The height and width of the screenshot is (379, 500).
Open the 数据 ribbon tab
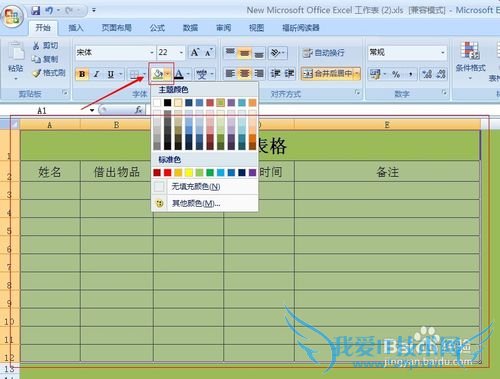[x=190, y=28]
